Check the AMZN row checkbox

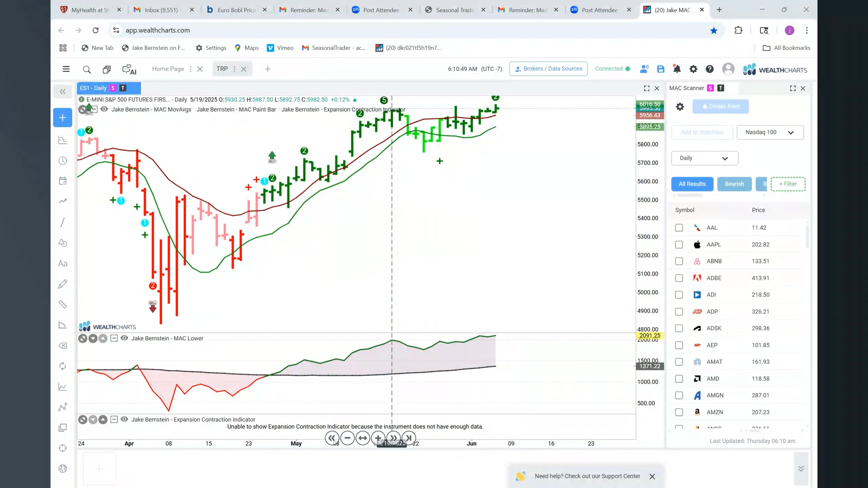679,412
